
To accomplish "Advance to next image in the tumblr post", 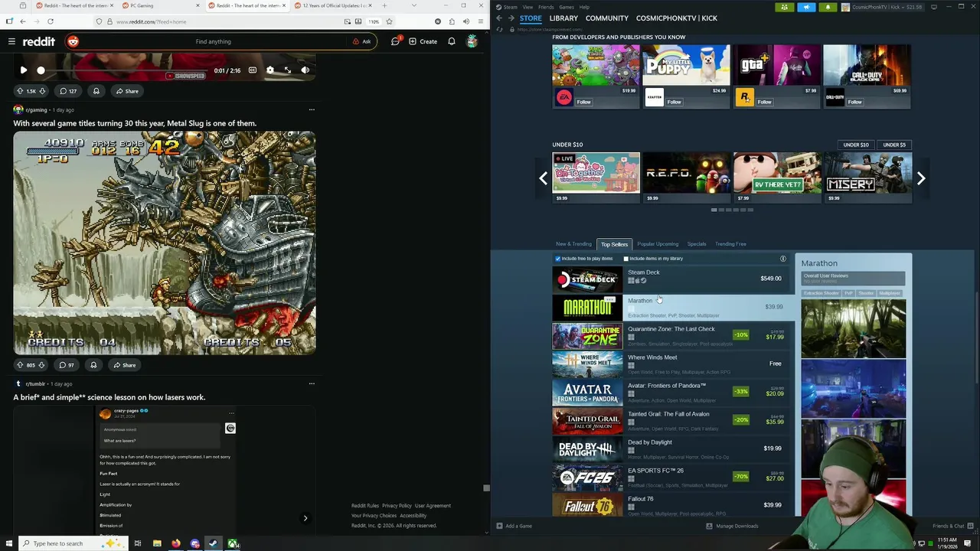I will 305,518.
